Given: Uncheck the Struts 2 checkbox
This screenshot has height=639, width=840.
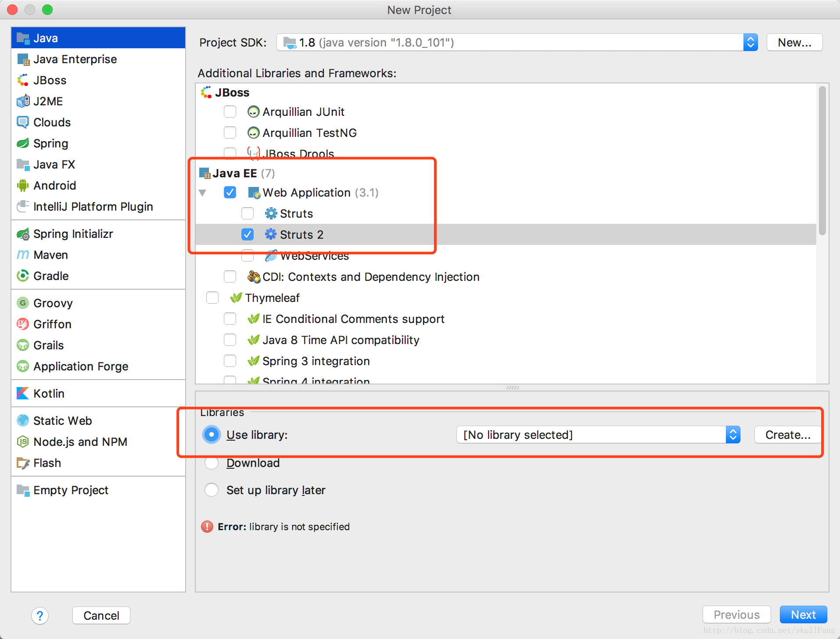Looking at the screenshot, I should tap(248, 234).
